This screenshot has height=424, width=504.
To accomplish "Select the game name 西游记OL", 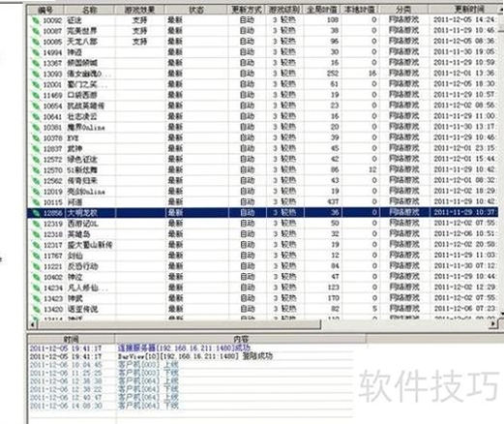I will click(x=83, y=224).
